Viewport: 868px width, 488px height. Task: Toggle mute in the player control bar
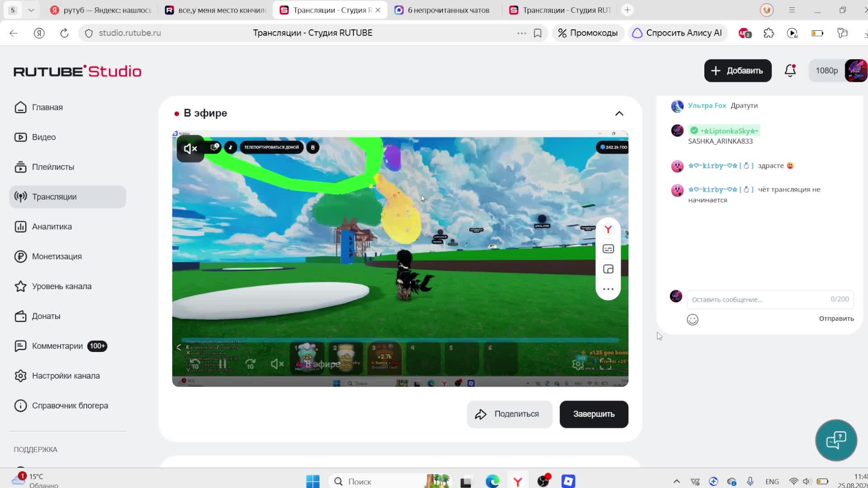tap(277, 364)
